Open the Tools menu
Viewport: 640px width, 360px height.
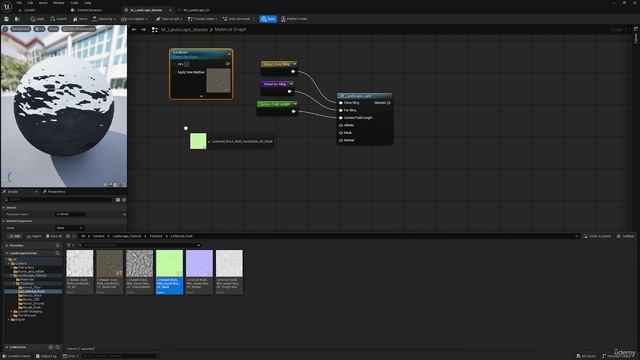[x=74, y=3]
